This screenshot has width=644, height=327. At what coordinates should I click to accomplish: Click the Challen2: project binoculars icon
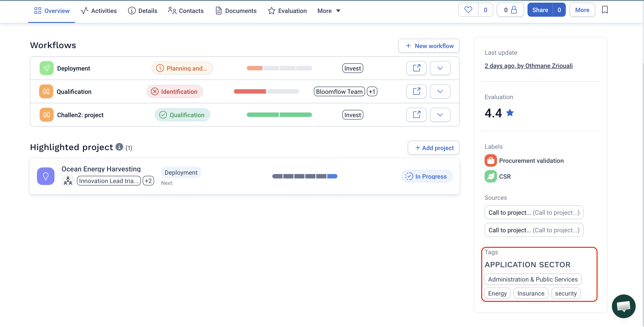(47, 114)
